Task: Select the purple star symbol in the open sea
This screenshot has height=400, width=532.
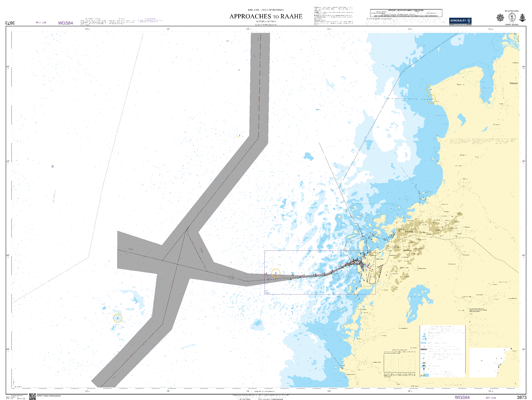Action: tap(53, 166)
